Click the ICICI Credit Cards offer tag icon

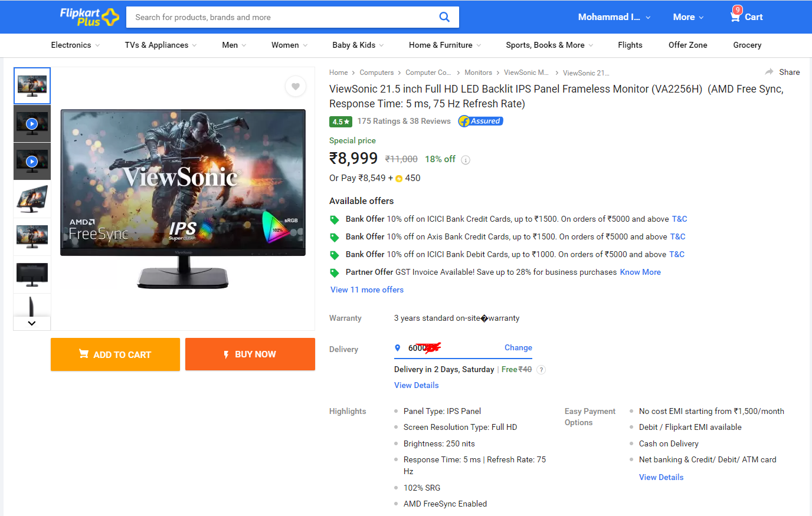335,219
